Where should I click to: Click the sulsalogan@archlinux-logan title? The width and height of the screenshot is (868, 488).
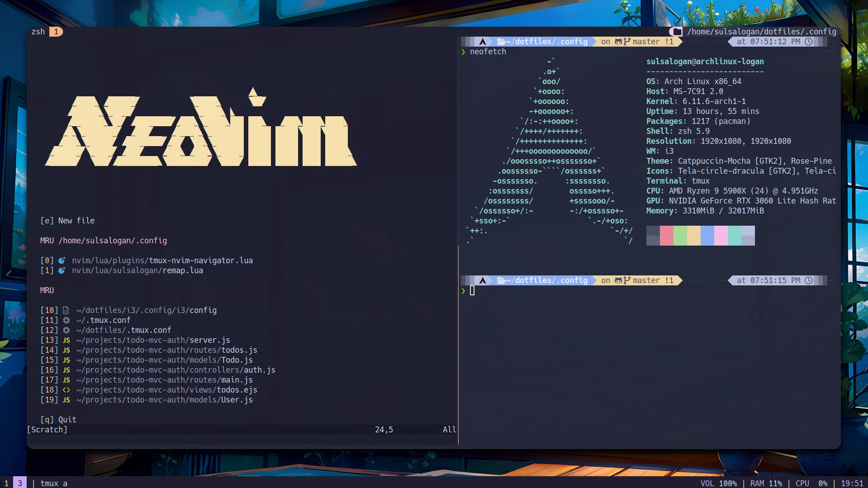[705, 62]
